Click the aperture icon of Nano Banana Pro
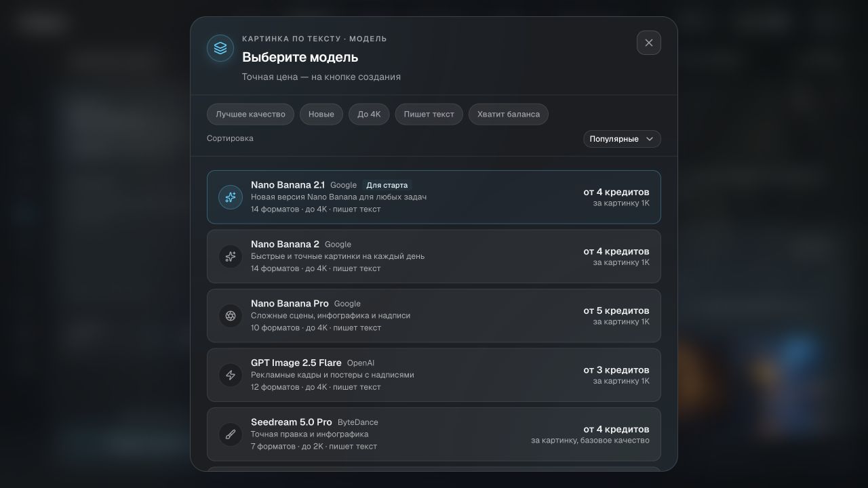Viewport: 868px width, 488px height. click(231, 316)
